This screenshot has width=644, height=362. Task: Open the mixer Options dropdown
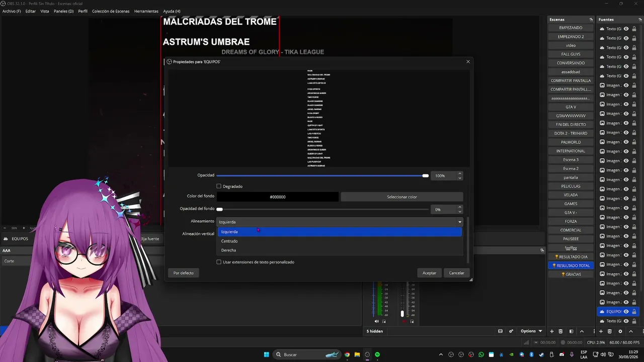(531, 331)
